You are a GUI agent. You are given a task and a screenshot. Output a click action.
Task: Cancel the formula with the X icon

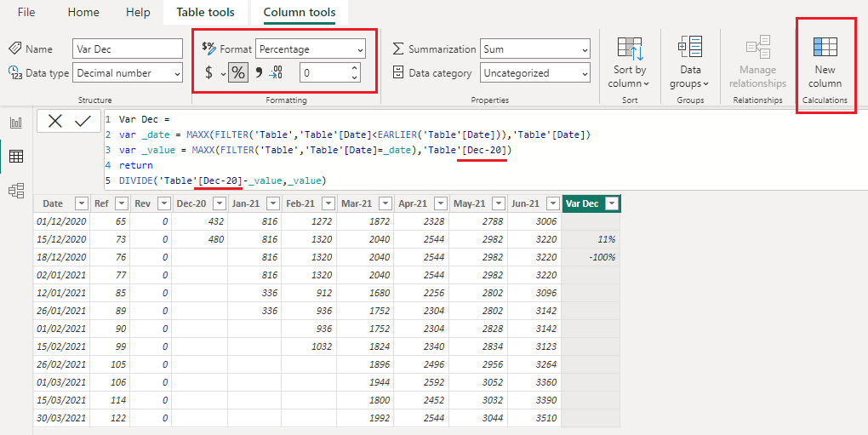point(54,121)
